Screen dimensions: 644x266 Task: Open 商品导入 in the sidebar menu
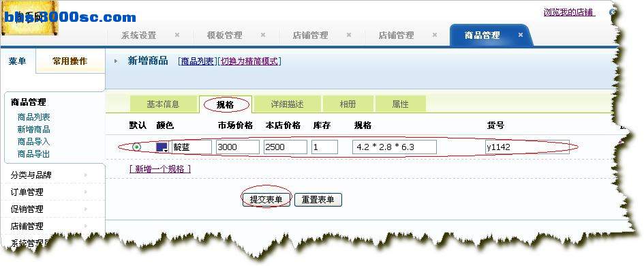click(x=33, y=142)
